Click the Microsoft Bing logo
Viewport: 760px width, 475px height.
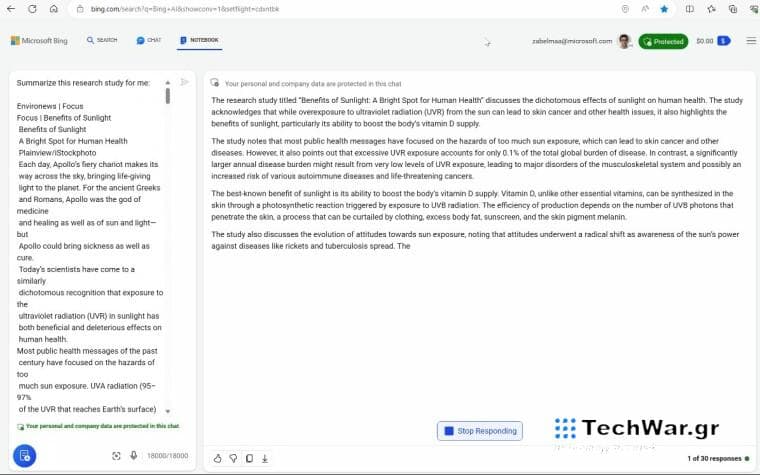39,41
